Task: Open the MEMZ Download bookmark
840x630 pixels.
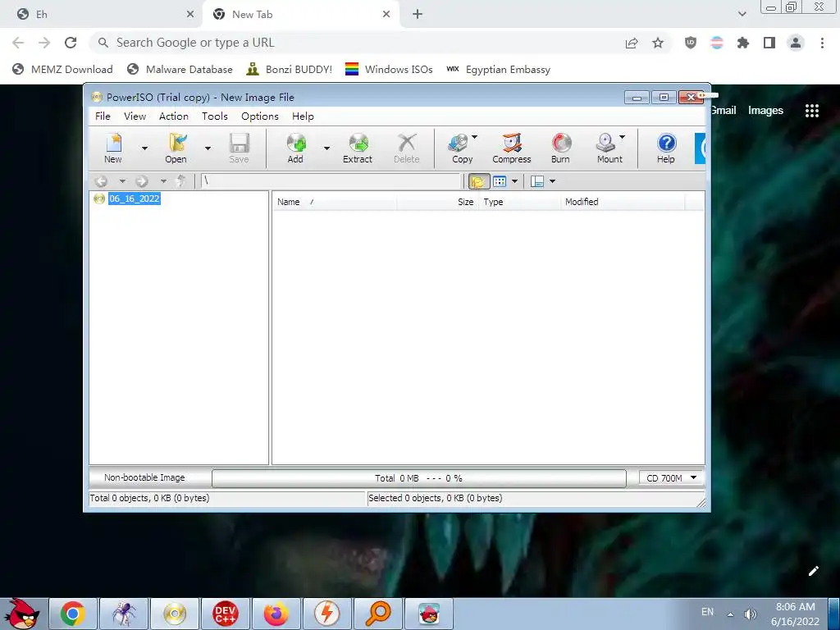Action: pos(62,70)
